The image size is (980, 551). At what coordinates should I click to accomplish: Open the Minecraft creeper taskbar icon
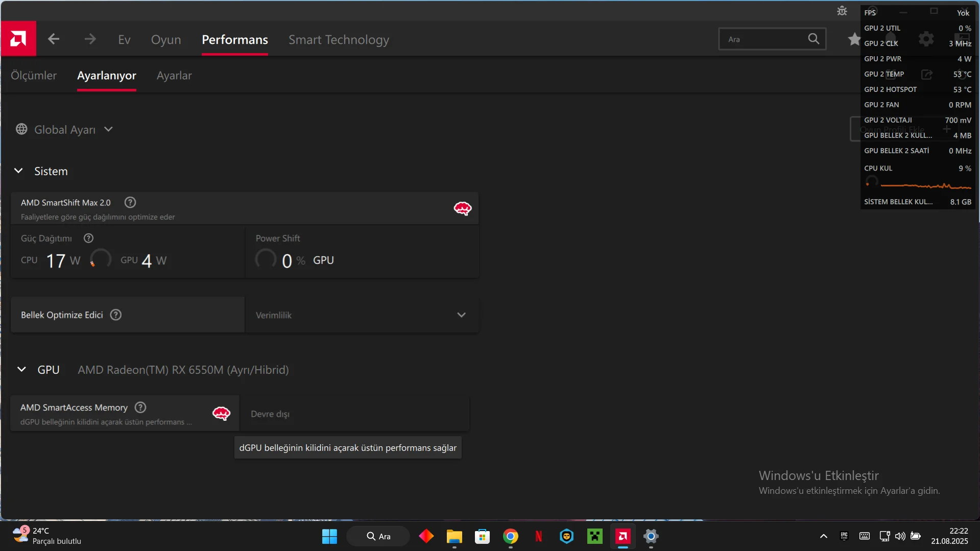point(594,536)
